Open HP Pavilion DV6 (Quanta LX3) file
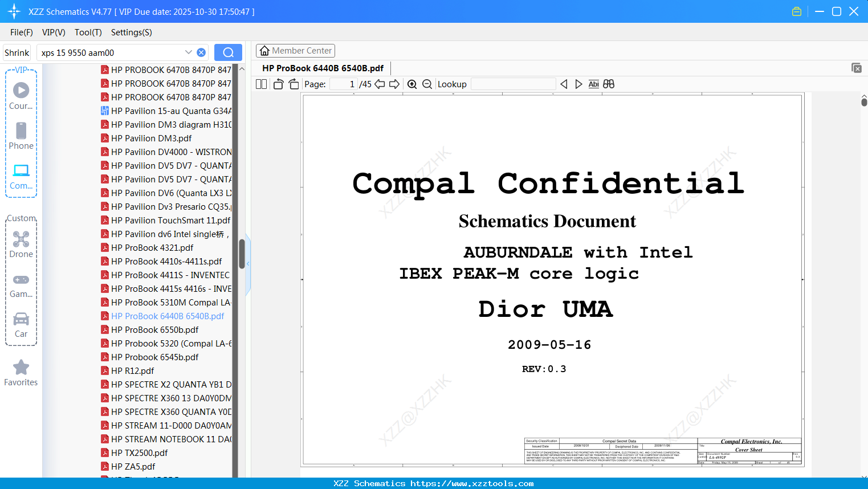The width and height of the screenshot is (868, 489). click(166, 193)
